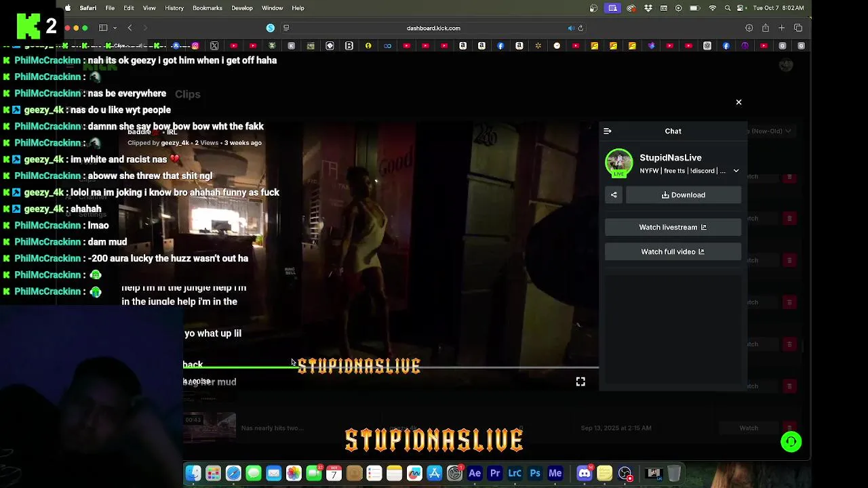Image resolution: width=868 pixels, height=488 pixels.
Task: Open Photoshop from the Dock
Action: point(535,473)
